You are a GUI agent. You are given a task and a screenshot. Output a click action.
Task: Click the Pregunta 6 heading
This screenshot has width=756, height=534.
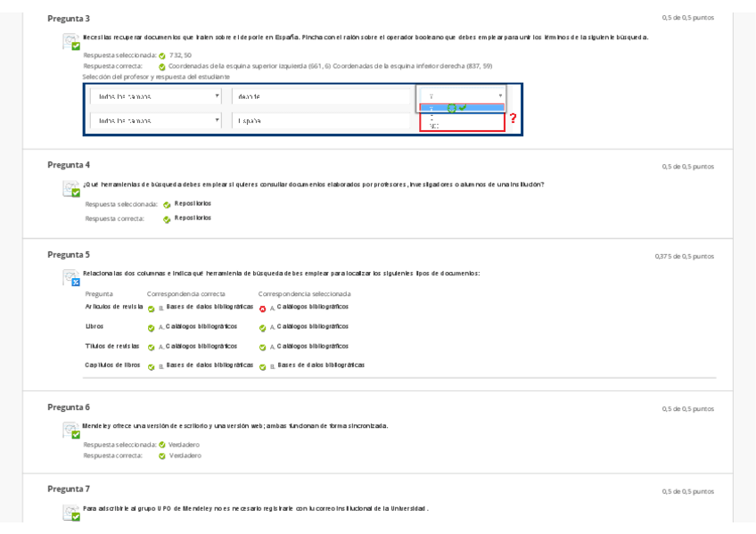coord(69,407)
